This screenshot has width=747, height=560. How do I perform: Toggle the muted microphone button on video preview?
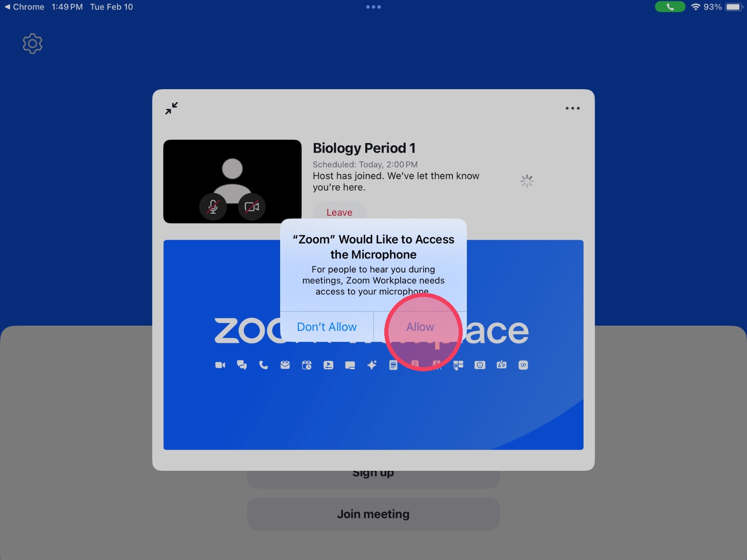pyautogui.click(x=213, y=207)
